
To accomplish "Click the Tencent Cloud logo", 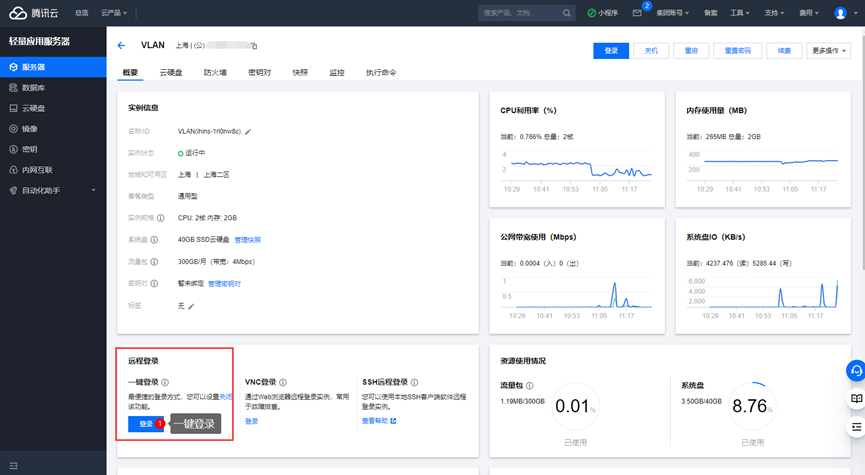I will [33, 13].
